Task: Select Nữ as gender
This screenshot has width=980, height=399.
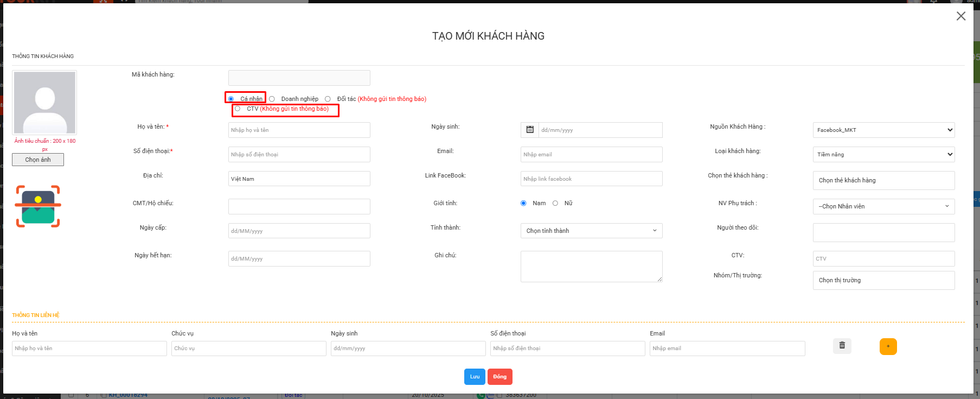Action: pyautogui.click(x=555, y=203)
